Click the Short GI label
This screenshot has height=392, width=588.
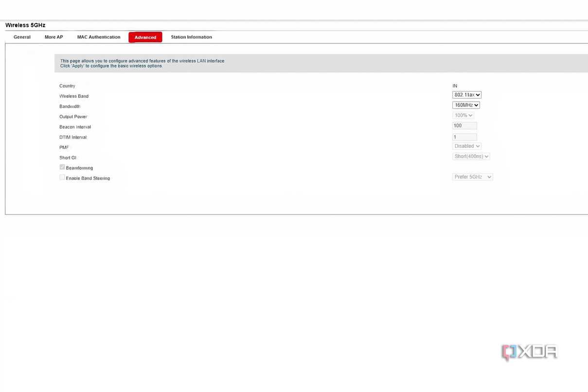[x=68, y=158]
